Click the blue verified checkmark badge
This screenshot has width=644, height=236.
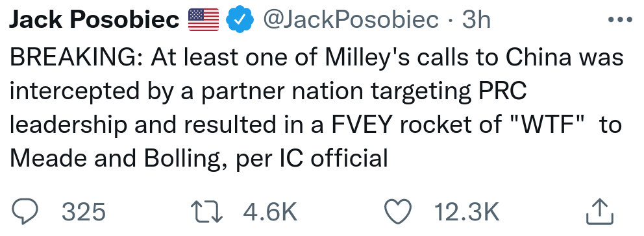241,20
